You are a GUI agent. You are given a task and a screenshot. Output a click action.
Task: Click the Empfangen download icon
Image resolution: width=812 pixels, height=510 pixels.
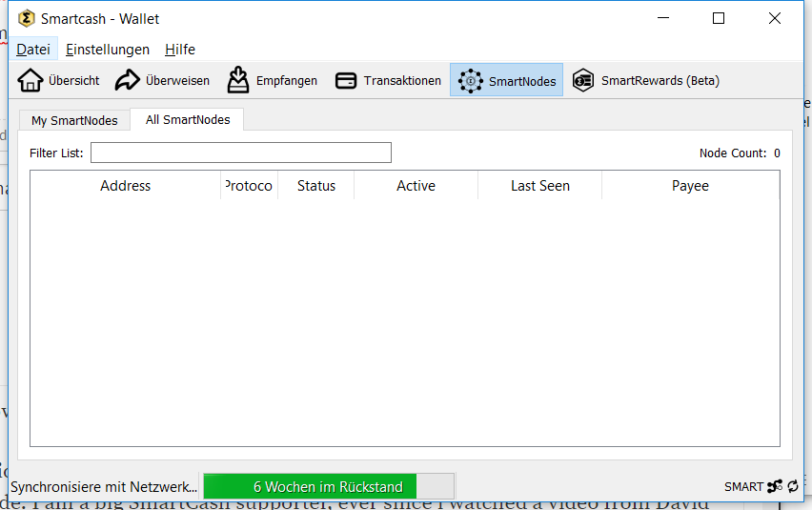point(238,80)
